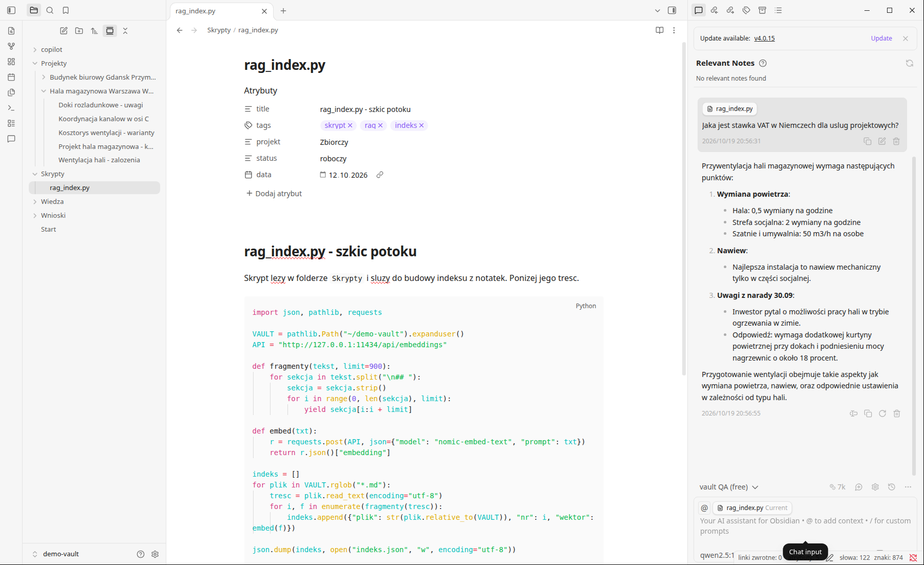924x565 pixels.
Task: Open a new tab with plus
Action: [283, 11]
